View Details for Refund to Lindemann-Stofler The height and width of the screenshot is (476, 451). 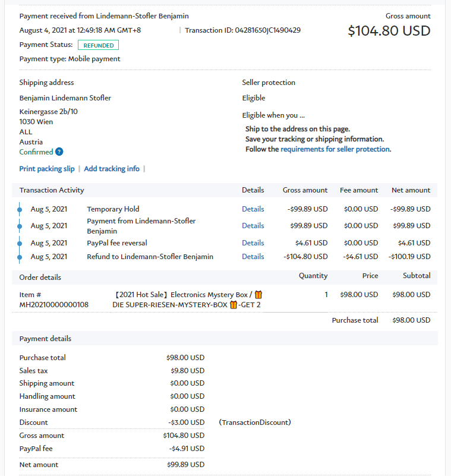tap(253, 257)
